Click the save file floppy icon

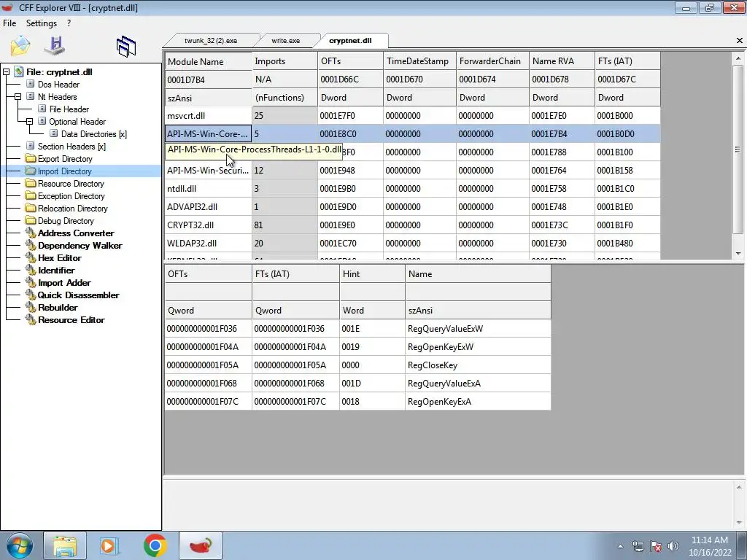point(55,45)
